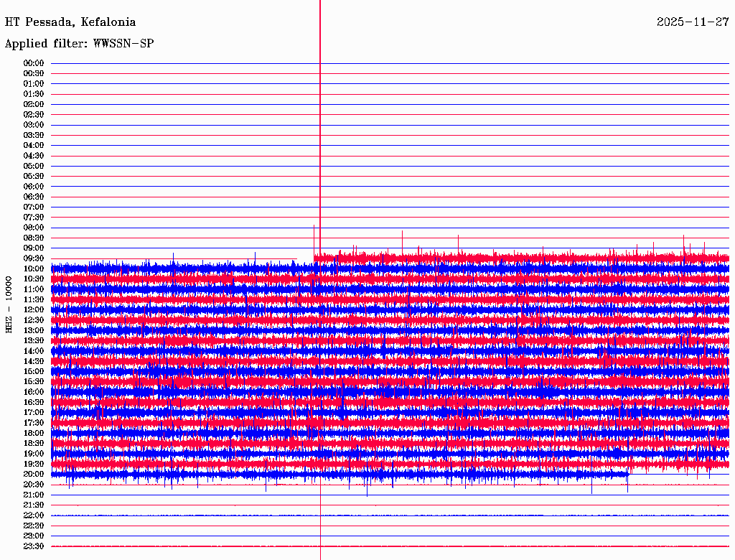Select the 13:00 time label
Image resolution: width=735 pixels, height=560 pixels.
coord(34,331)
